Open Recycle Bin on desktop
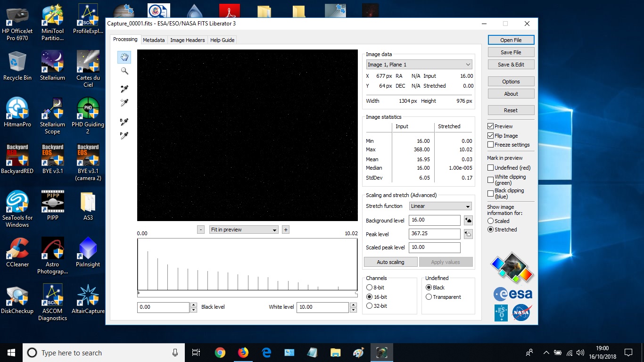 click(x=17, y=65)
